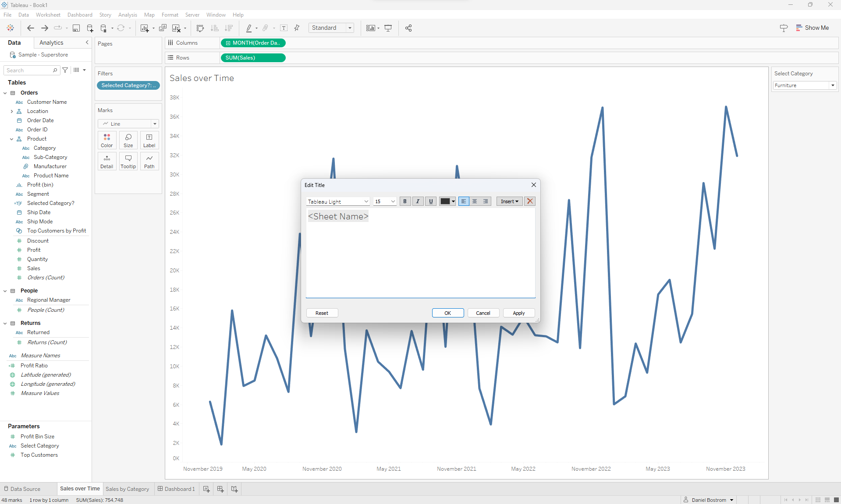Open the Insert dropdown in dialog
Viewport: 841px width, 504px height.
coord(509,201)
